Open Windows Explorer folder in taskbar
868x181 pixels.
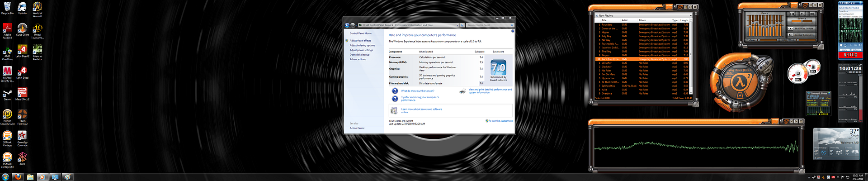click(30, 177)
